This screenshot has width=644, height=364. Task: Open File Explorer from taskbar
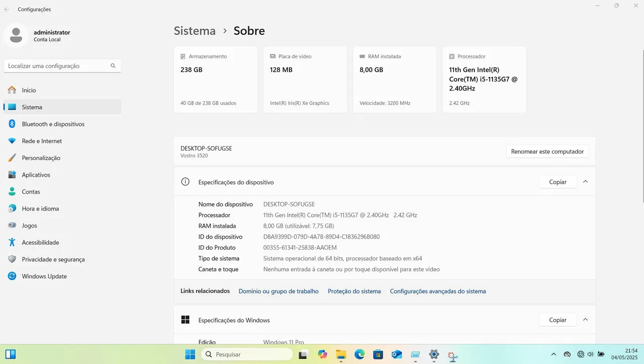pyautogui.click(x=341, y=354)
